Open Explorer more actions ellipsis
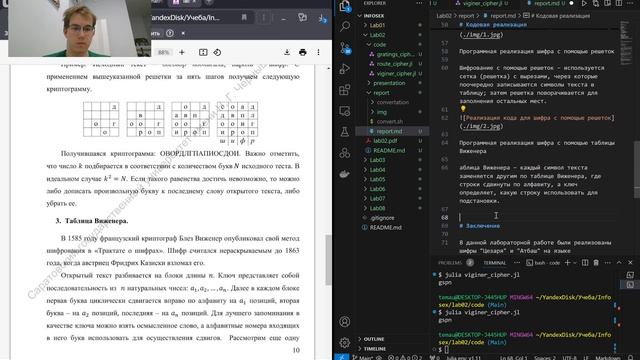640x360 pixels. (419, 3)
